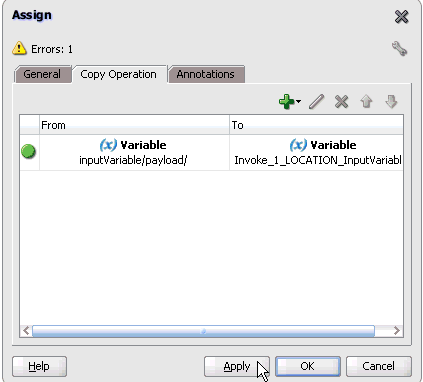Viewport: 423px width, 382px height.
Task: Click the From column variable (x) icon
Action: [x=108, y=145]
